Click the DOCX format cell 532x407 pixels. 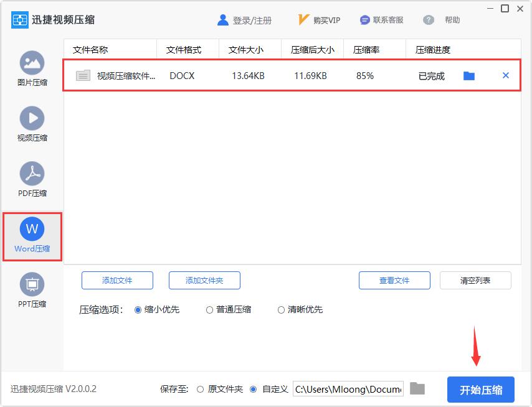pos(182,76)
